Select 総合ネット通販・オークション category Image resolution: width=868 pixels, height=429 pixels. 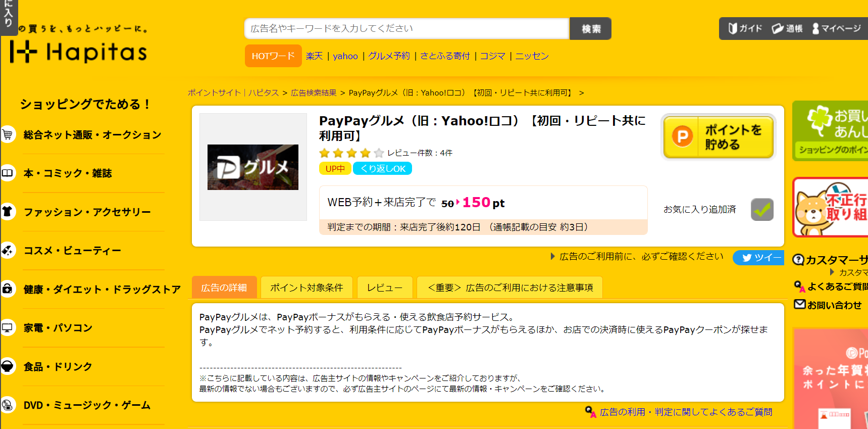(x=92, y=134)
